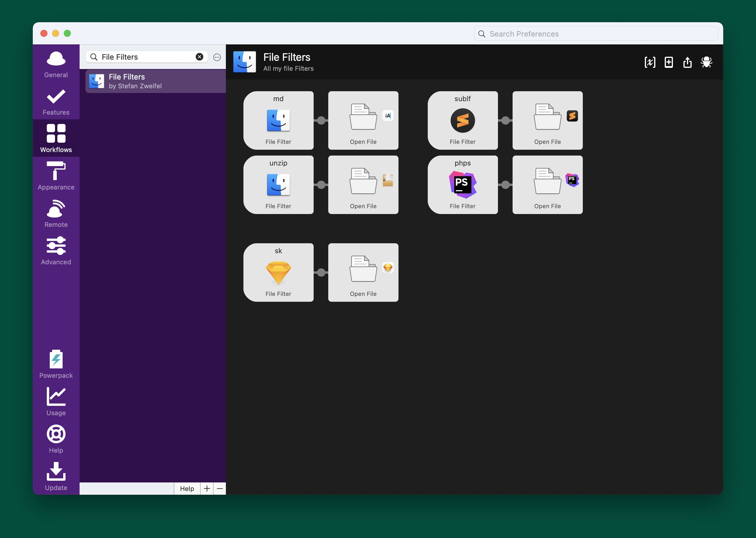The image size is (756, 538).
Task: Open the workflow debugger (bug icon)
Action: pos(706,62)
